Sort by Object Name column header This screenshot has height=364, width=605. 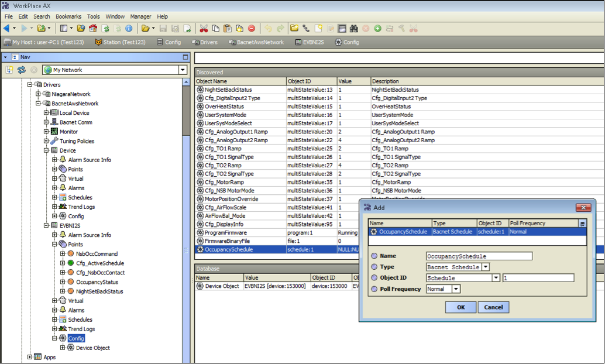click(240, 81)
